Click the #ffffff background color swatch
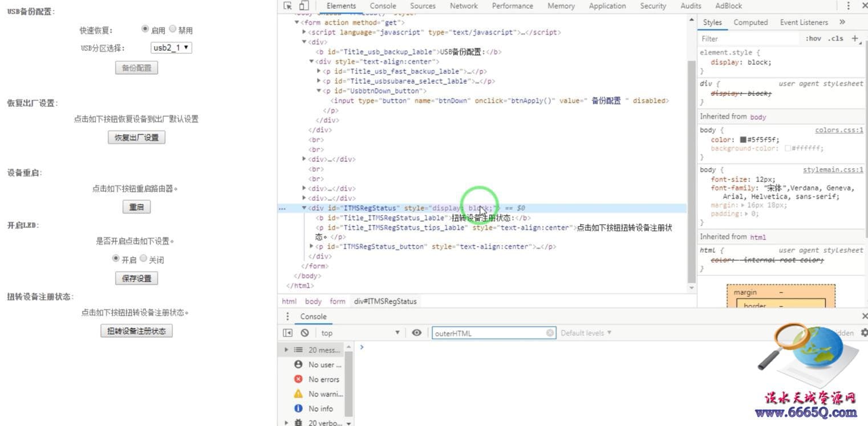Viewport: 868px width, 426px height. tap(788, 148)
